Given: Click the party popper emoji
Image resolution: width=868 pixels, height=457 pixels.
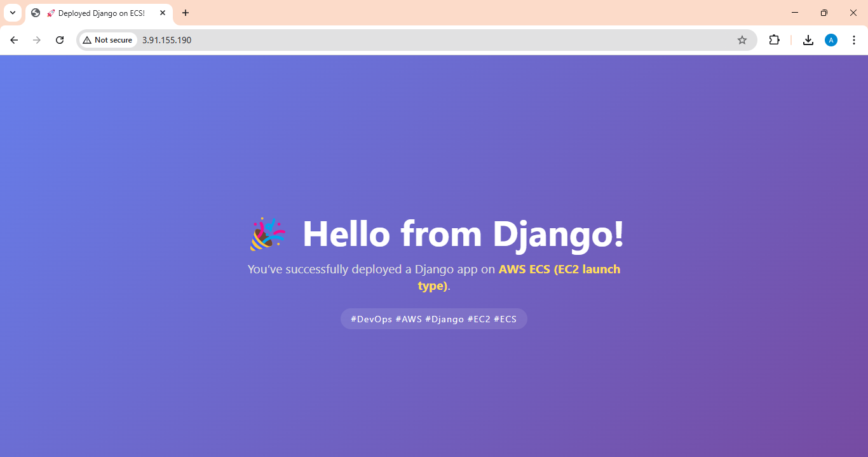Looking at the screenshot, I should (x=267, y=234).
